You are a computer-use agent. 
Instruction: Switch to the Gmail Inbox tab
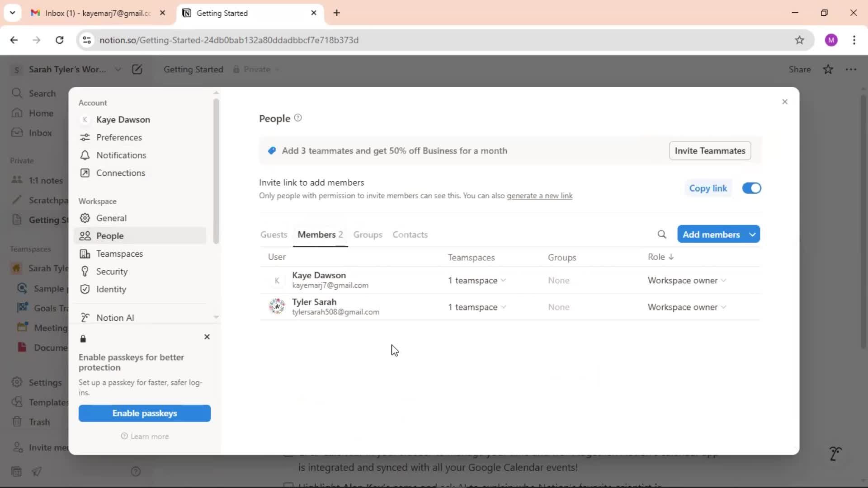click(97, 13)
